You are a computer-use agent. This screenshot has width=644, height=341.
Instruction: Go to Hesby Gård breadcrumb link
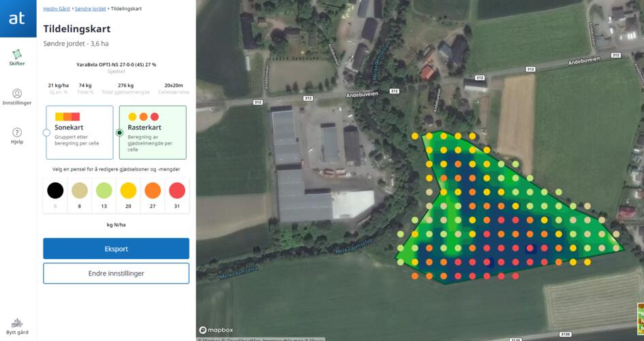tap(57, 9)
